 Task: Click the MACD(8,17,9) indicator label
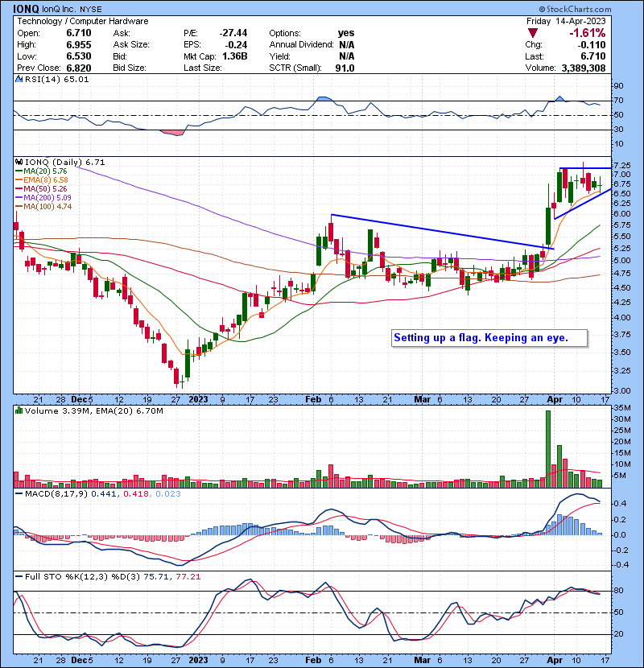[56, 494]
